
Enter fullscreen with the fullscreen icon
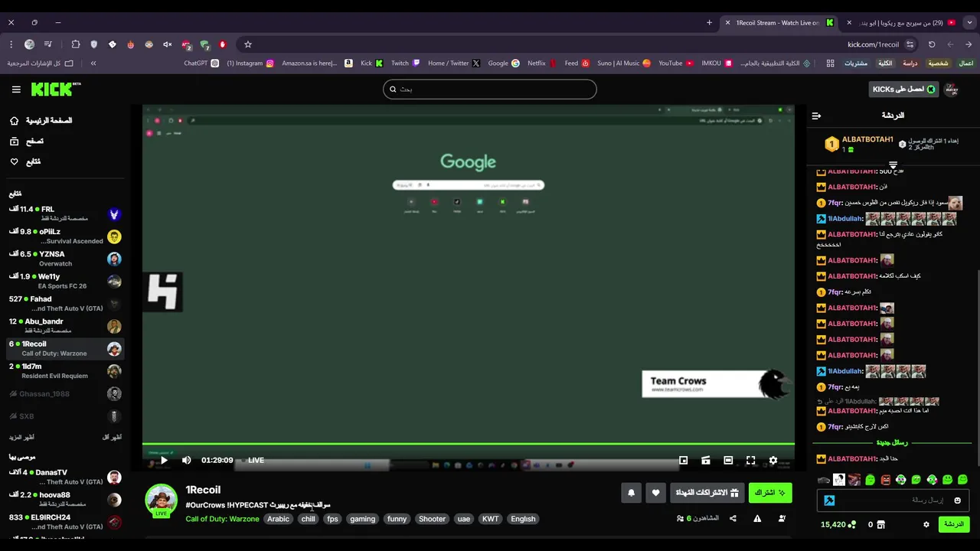click(x=750, y=460)
